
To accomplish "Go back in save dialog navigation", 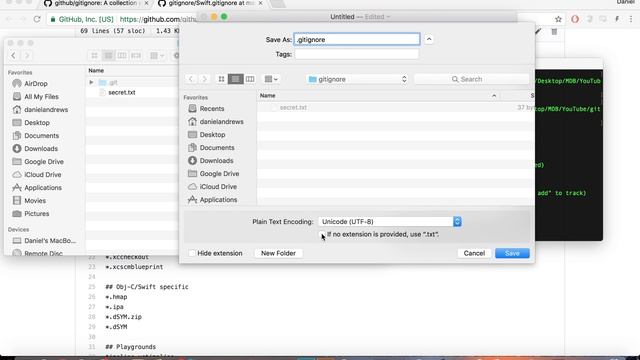I will [x=191, y=79].
